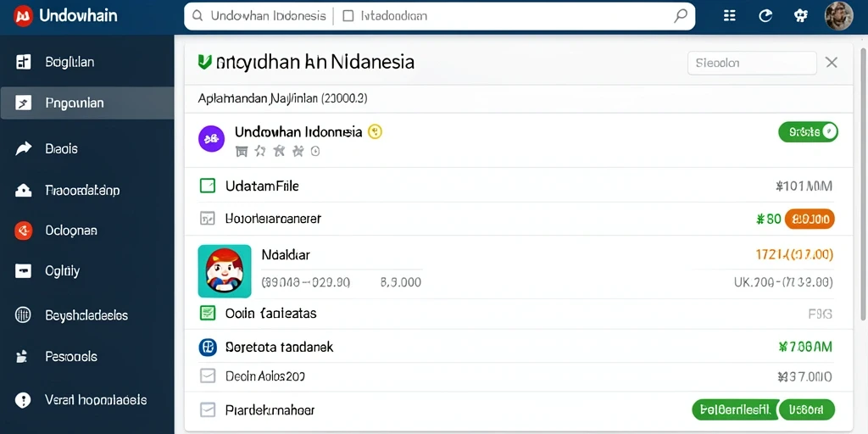Click the wide green button in Plardekurnahoer row

coord(737,409)
